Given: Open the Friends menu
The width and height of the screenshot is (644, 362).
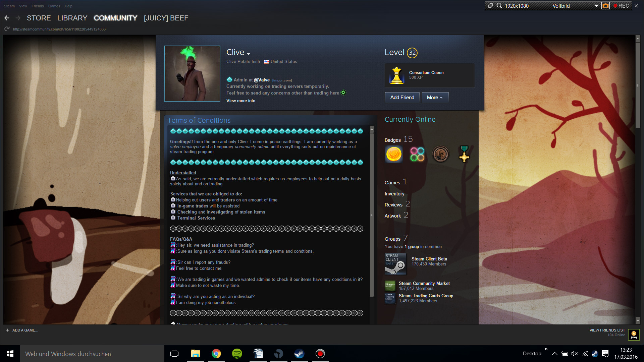Looking at the screenshot, I should [x=38, y=6].
